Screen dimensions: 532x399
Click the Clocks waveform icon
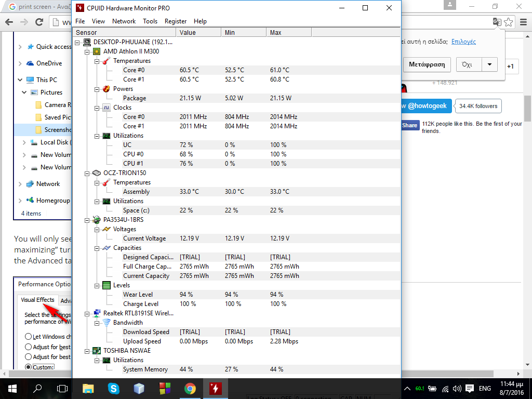click(107, 108)
